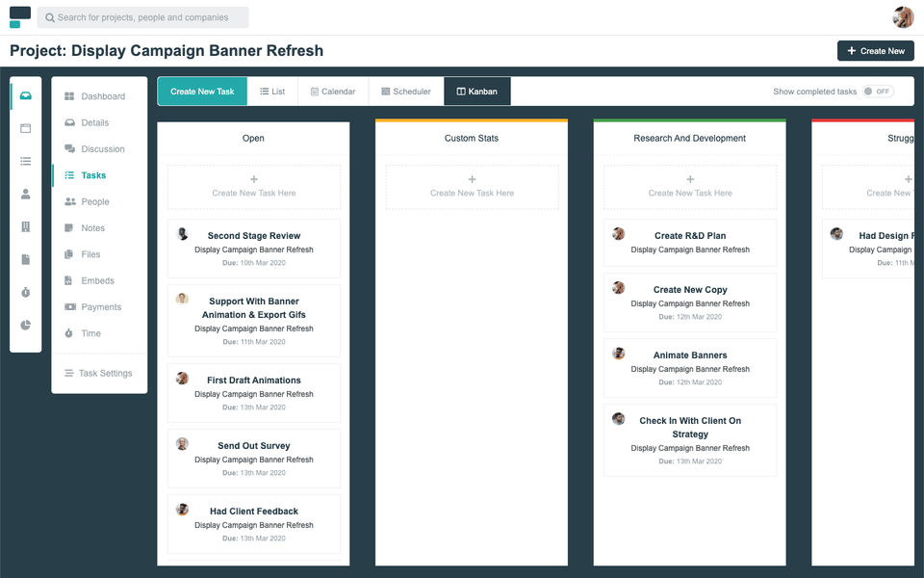Click the avatar on First Draft Animations card
The image size is (924, 578).
(x=182, y=378)
